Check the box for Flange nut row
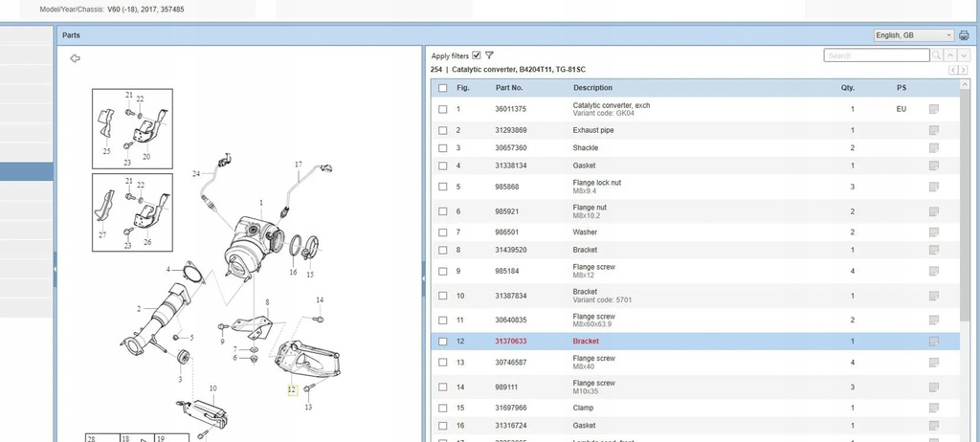The height and width of the screenshot is (442, 980). click(443, 211)
